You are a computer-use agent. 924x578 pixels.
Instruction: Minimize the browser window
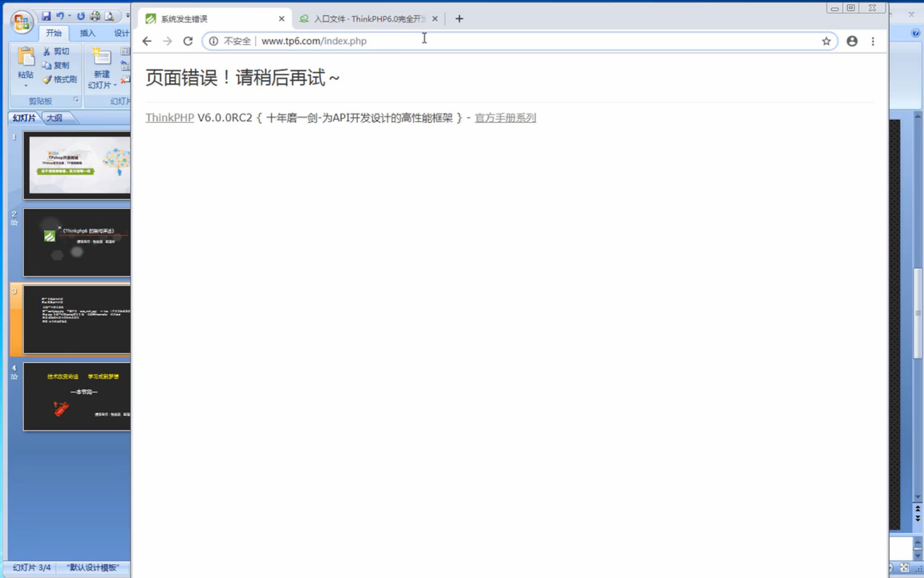point(834,8)
